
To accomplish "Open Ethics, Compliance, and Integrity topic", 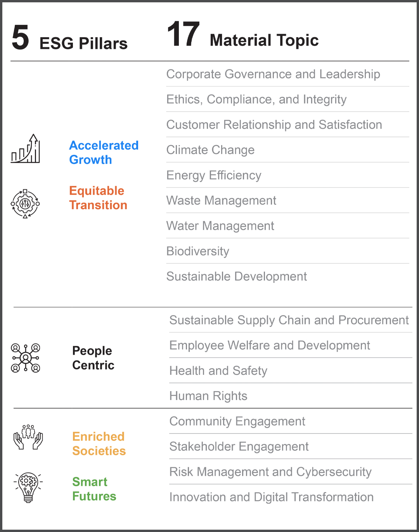I will coord(256,99).
